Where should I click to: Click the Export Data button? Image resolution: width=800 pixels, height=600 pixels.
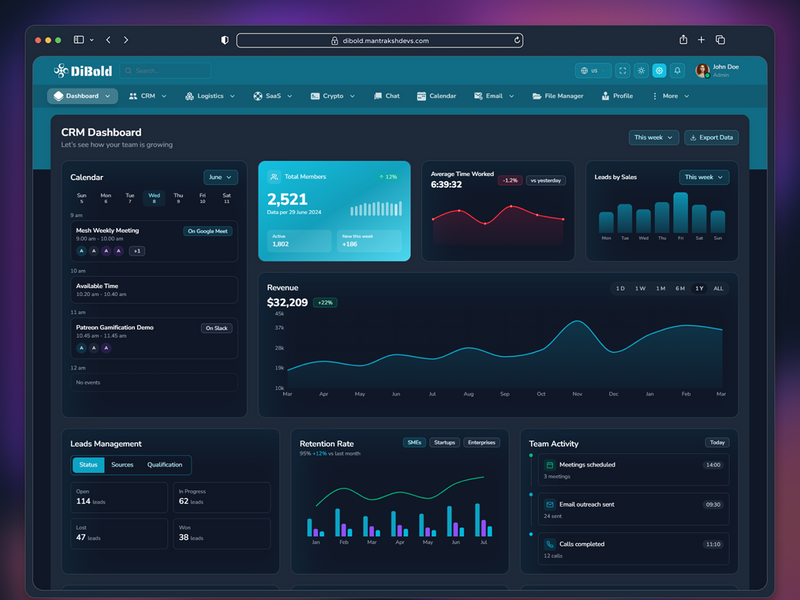coord(711,138)
